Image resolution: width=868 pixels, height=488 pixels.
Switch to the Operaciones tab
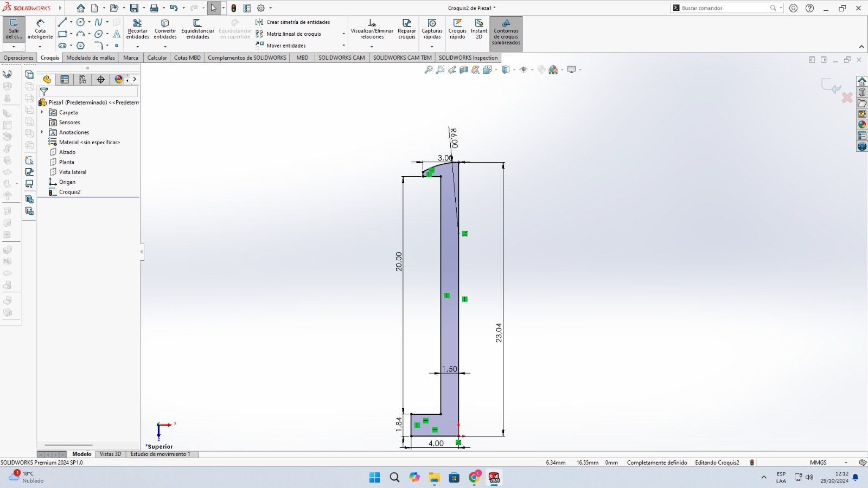18,58
